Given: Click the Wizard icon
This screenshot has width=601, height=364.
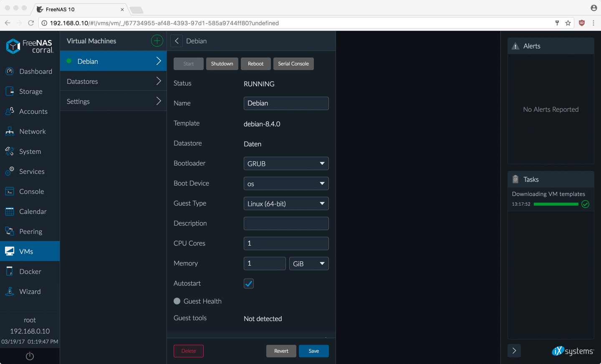Looking at the screenshot, I should click(x=10, y=291).
